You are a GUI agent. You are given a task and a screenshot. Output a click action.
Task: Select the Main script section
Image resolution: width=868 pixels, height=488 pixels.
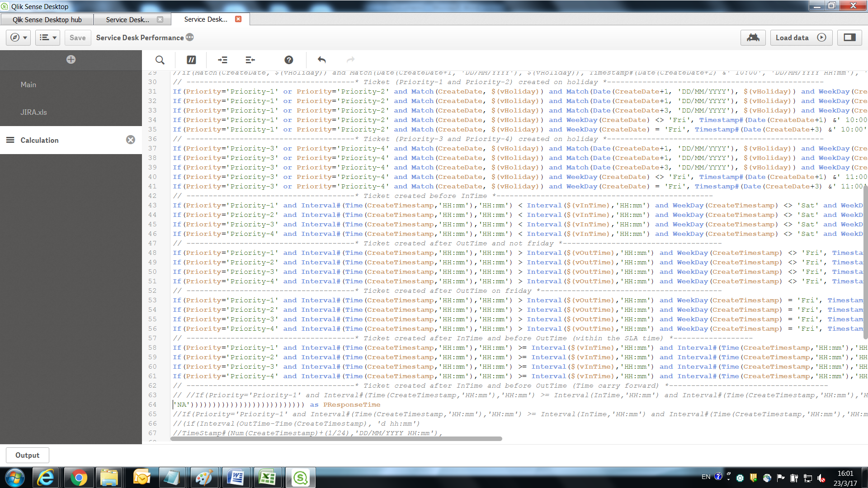pyautogui.click(x=28, y=84)
